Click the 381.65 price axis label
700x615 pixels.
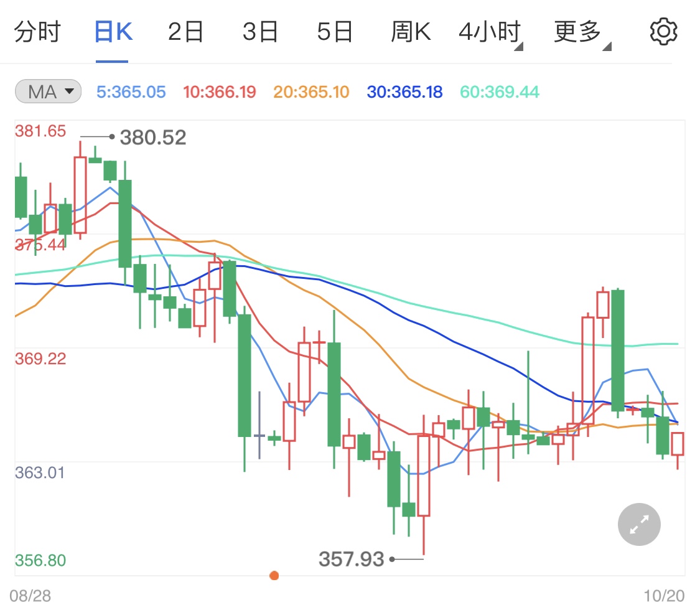40,131
